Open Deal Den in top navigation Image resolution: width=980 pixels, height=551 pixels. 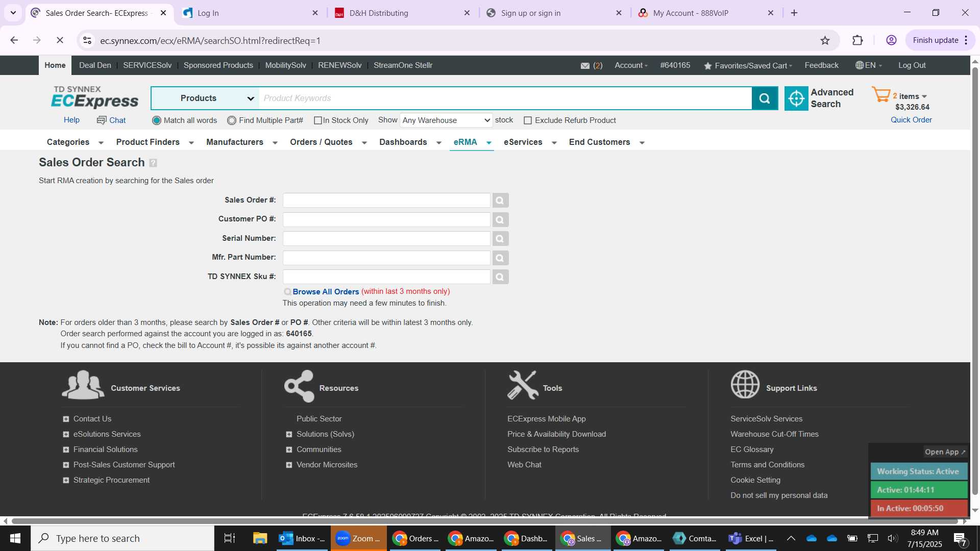95,65
